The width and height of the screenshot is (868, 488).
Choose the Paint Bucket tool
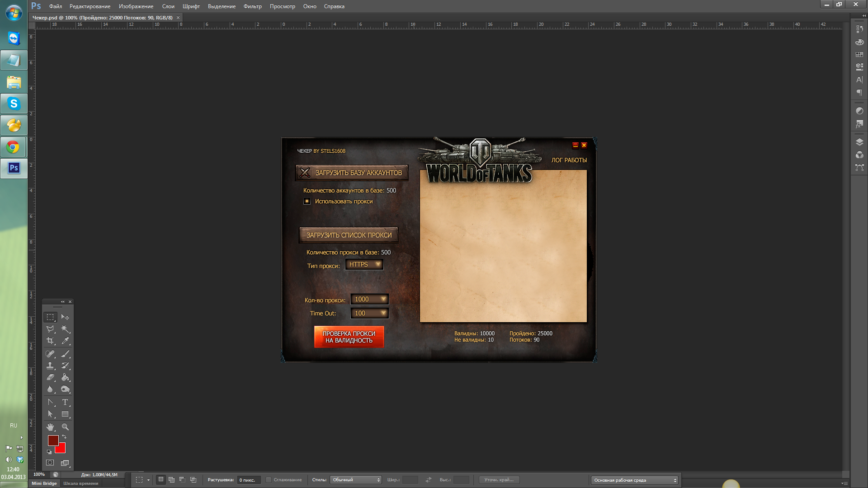65,377
